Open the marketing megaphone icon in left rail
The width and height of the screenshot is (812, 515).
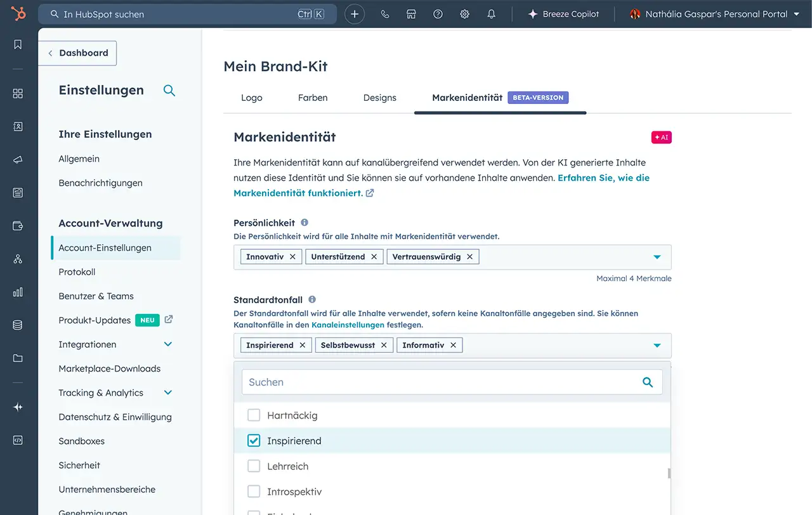[18, 159]
